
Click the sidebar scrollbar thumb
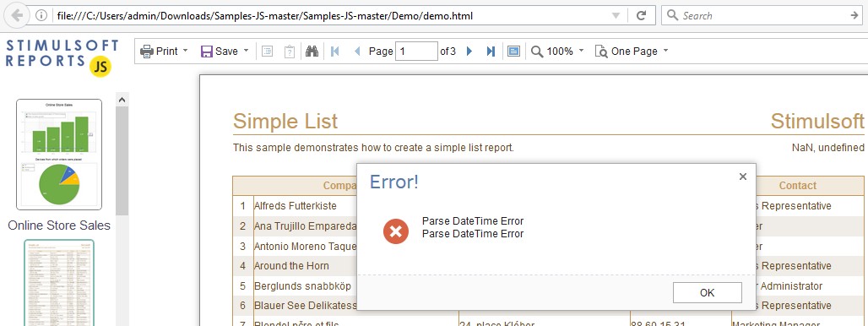122,160
